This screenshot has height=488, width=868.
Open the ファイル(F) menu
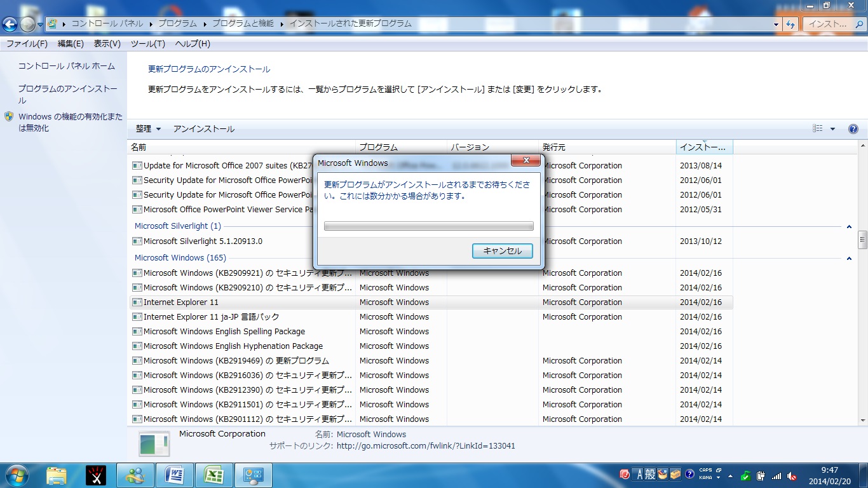click(x=27, y=44)
